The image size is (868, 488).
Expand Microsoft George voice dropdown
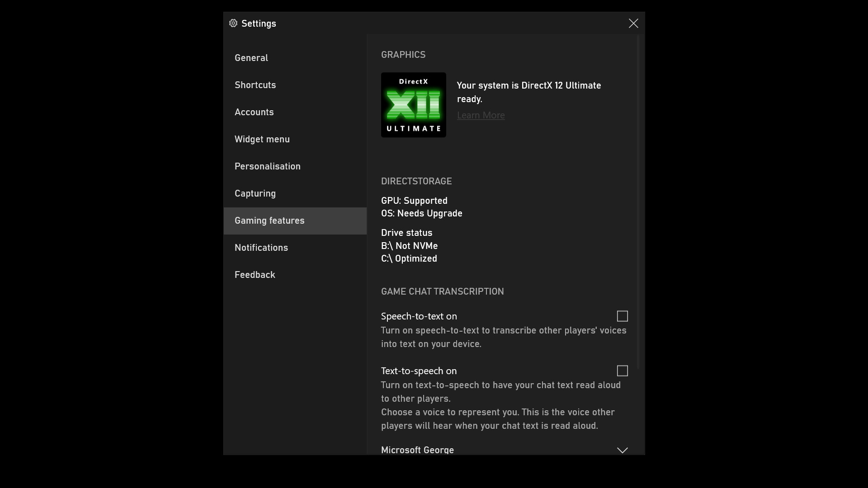(x=623, y=450)
